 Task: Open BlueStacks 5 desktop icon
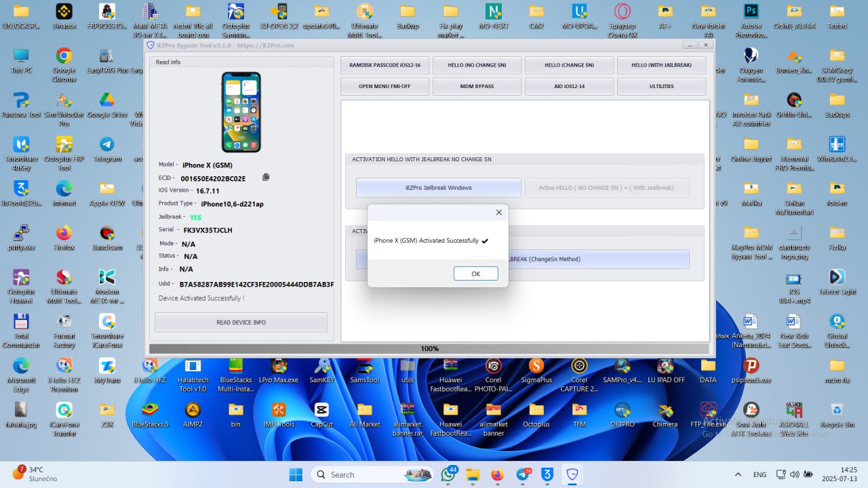pos(150,414)
